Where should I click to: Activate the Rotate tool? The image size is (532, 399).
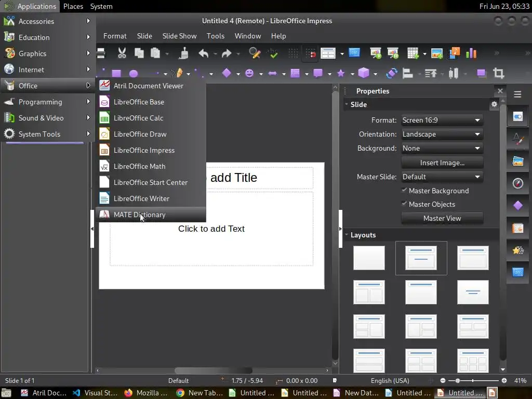[x=392, y=73]
